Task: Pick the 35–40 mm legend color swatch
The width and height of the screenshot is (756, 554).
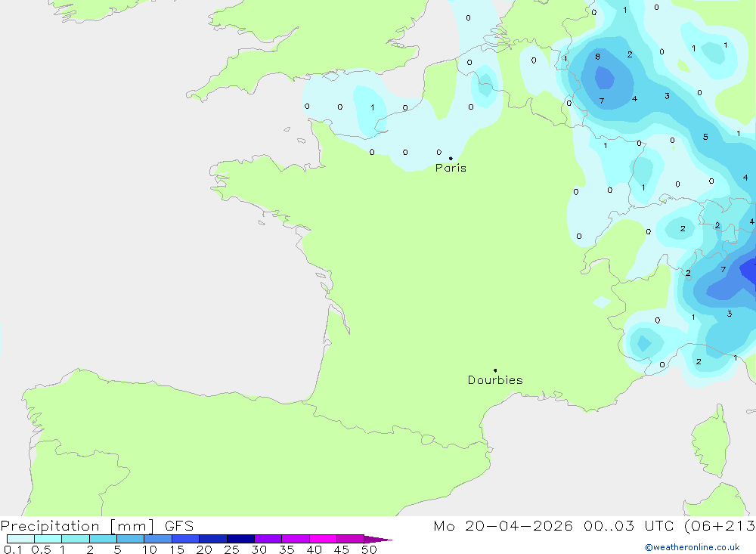Action: coord(295,539)
